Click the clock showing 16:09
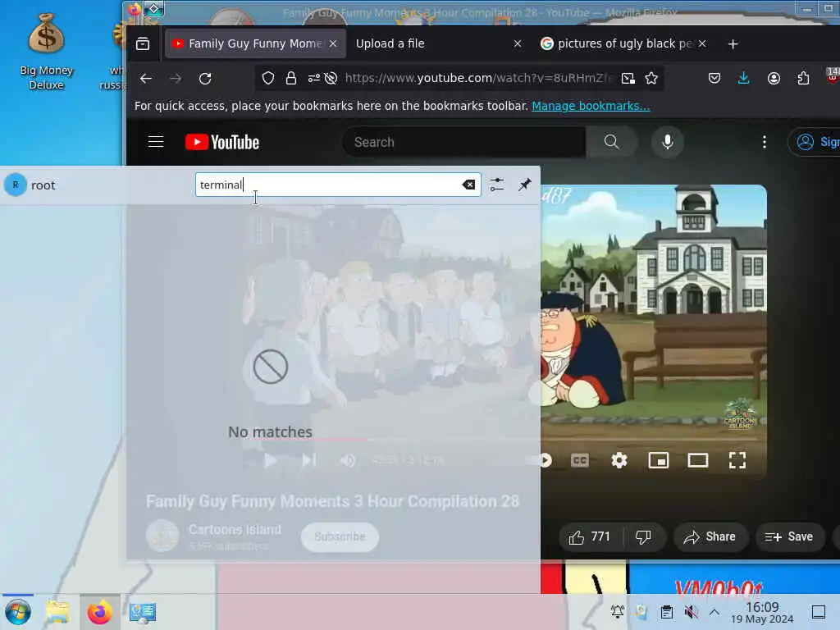The image size is (840, 630). coord(762,613)
